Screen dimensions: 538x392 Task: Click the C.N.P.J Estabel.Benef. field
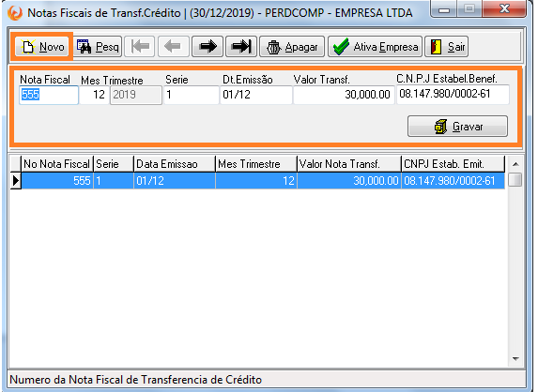click(x=453, y=95)
